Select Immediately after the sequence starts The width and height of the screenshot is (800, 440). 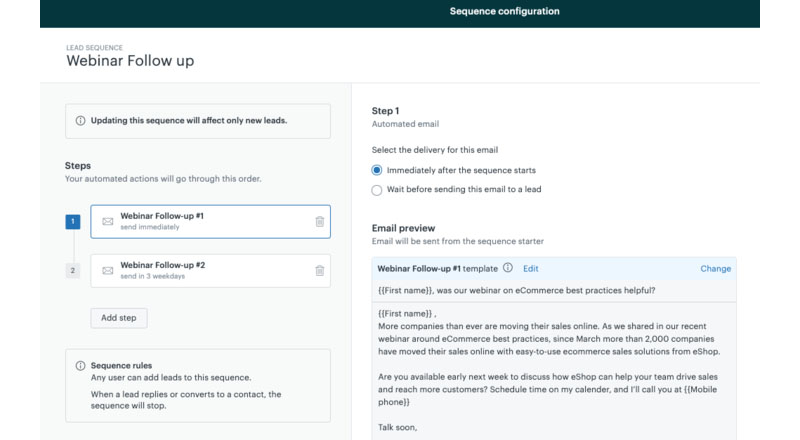[x=377, y=170]
